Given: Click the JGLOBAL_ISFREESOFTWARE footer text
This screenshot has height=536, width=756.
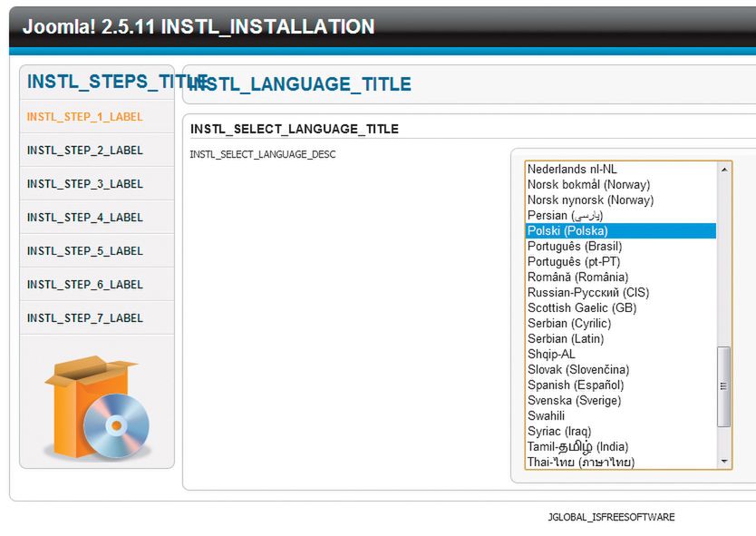Looking at the screenshot, I should 611,517.
